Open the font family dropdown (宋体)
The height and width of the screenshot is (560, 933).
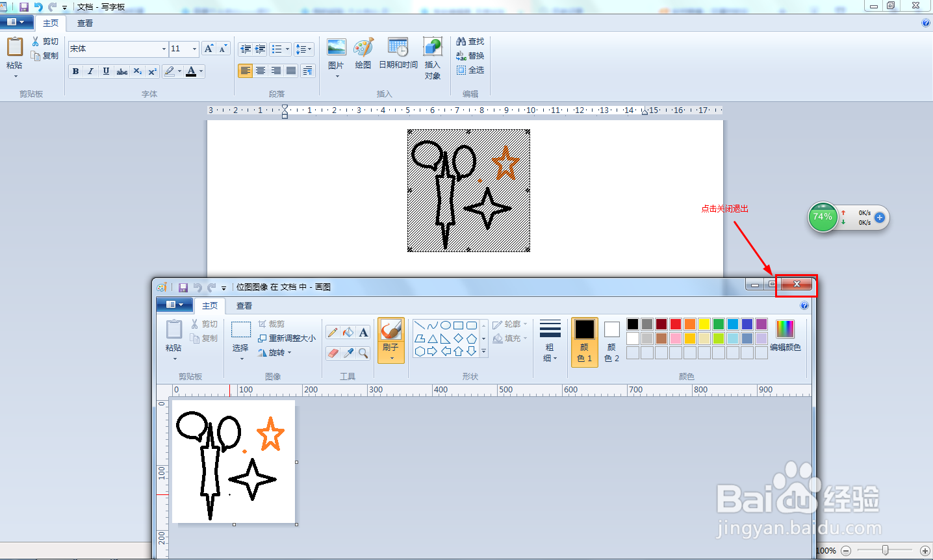pyautogui.click(x=164, y=49)
